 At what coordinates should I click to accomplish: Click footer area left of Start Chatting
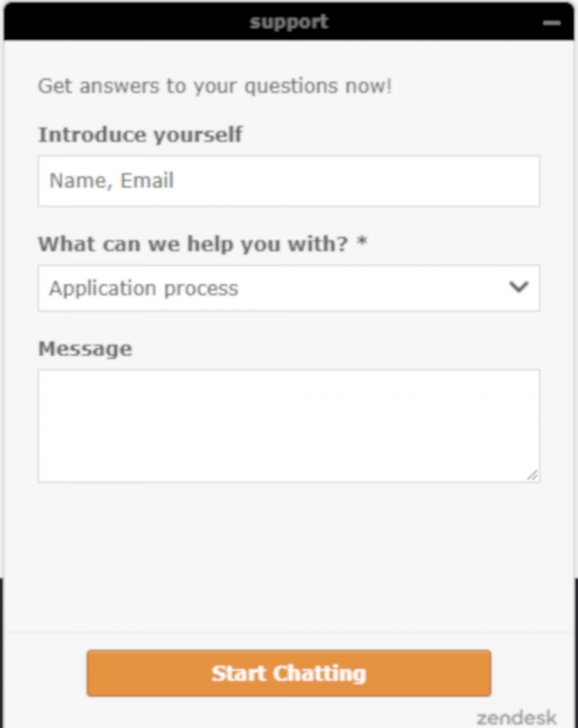(45, 673)
